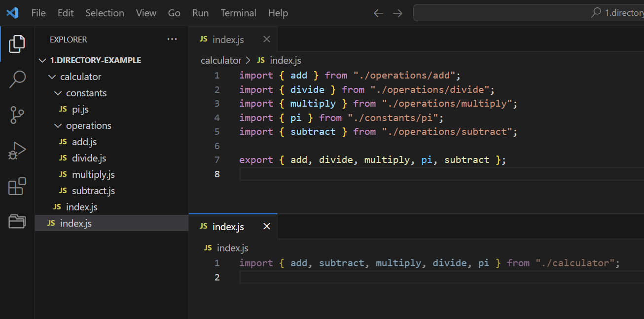
Task: Click the "./constants/pi" import string
Action: [393, 118]
